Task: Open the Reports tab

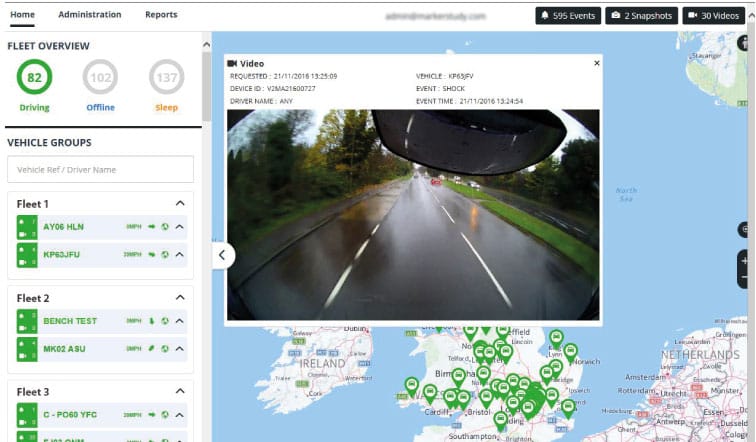Action: click(x=161, y=15)
